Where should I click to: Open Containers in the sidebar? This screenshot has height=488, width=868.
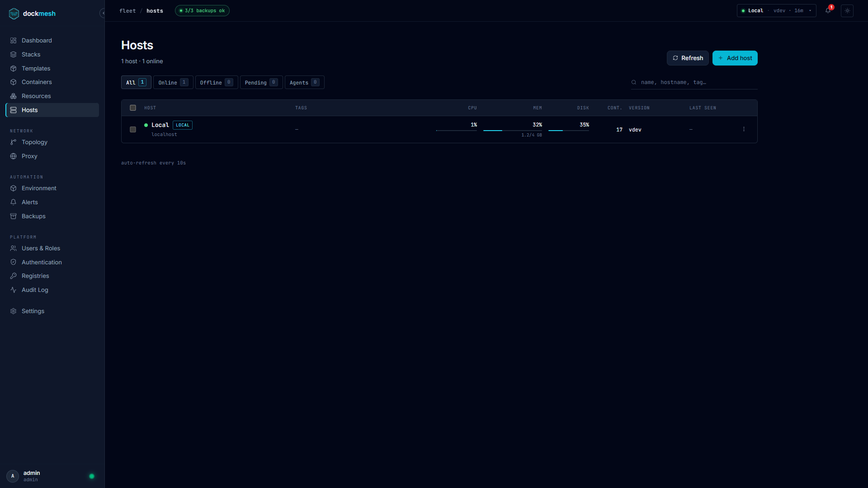(x=52, y=82)
